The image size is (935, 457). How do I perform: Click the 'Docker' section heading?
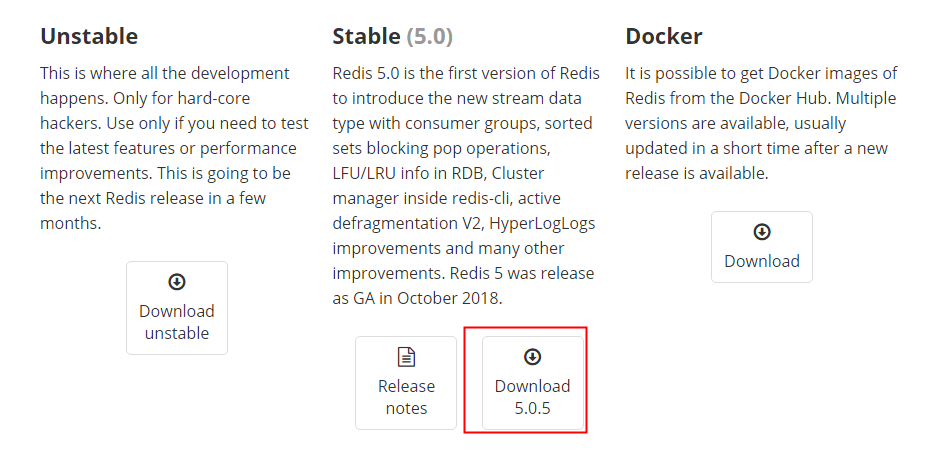click(x=664, y=37)
